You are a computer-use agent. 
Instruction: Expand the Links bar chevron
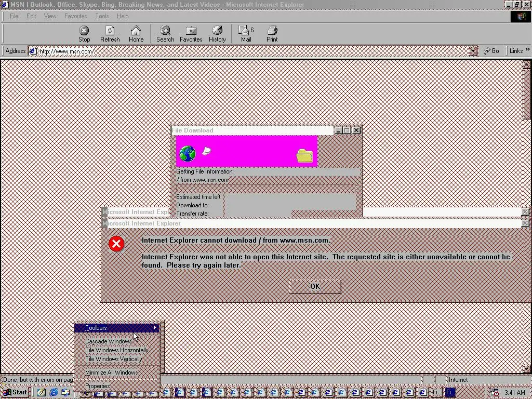click(527, 49)
